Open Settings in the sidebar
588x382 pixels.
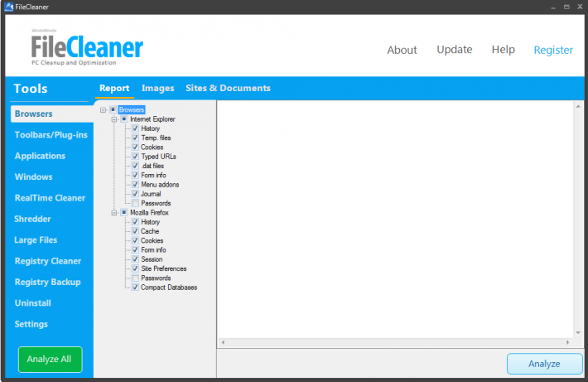tap(31, 324)
